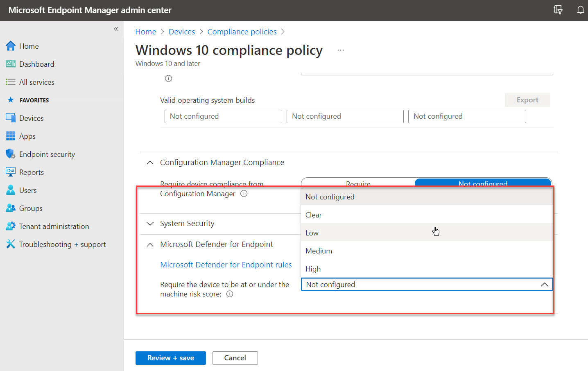Select Clear risk score option
The height and width of the screenshot is (371, 588).
coord(427,215)
